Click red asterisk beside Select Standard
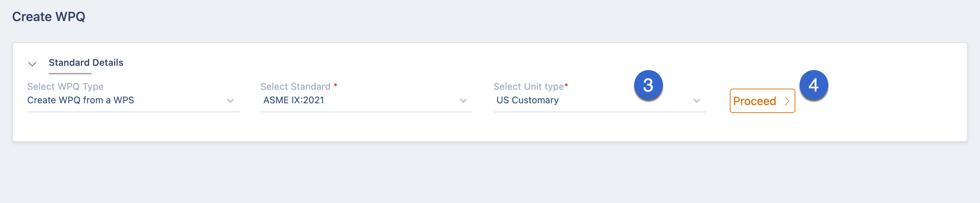 click(335, 85)
